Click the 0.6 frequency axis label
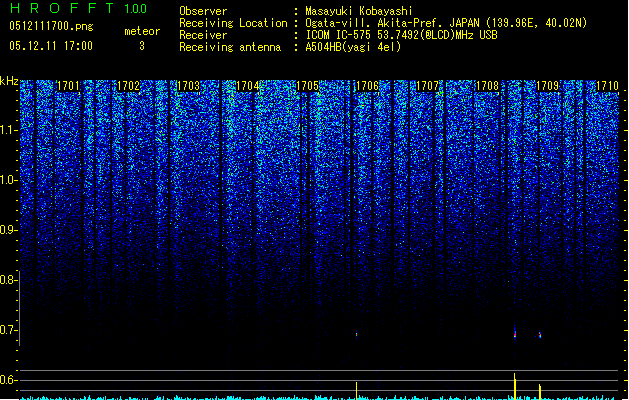The width and height of the screenshot is (629, 400). (x=9, y=380)
